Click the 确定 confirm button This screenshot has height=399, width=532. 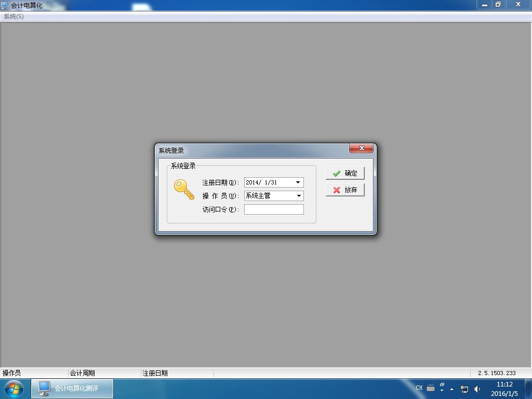[x=345, y=173]
